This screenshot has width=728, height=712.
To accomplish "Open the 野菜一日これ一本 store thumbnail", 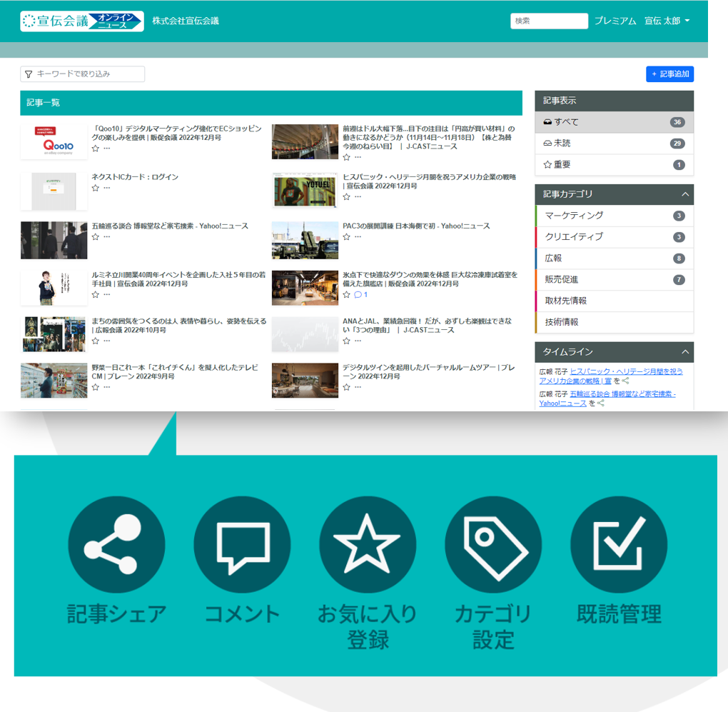I will click(54, 381).
